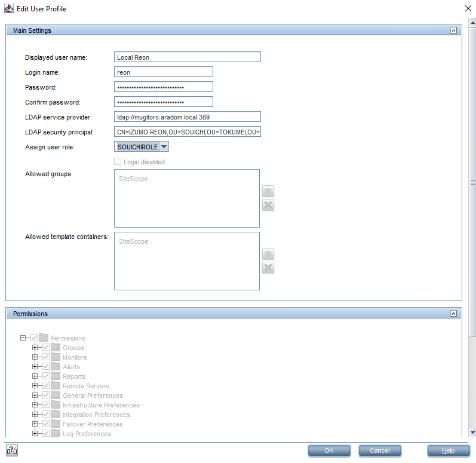Select the Remote Servers tree item label
Image resolution: width=476 pixels, height=463 pixels.
tap(86, 386)
